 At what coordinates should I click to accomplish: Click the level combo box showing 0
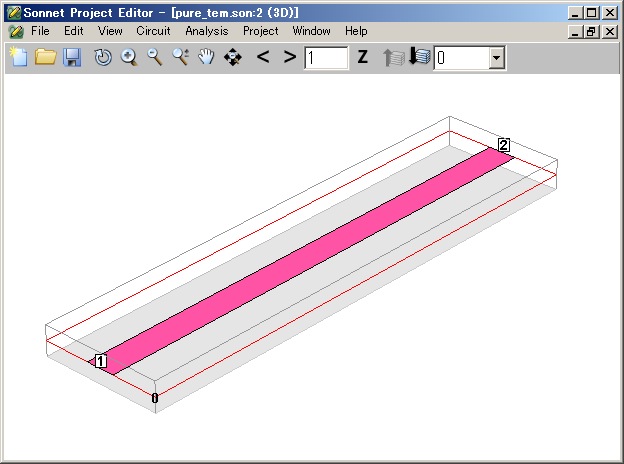(x=470, y=58)
